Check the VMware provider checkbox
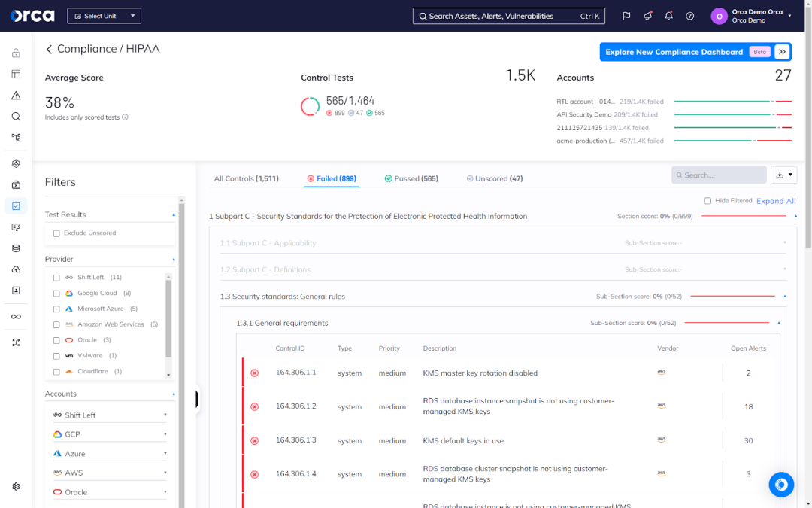This screenshot has width=812, height=508. click(x=56, y=356)
